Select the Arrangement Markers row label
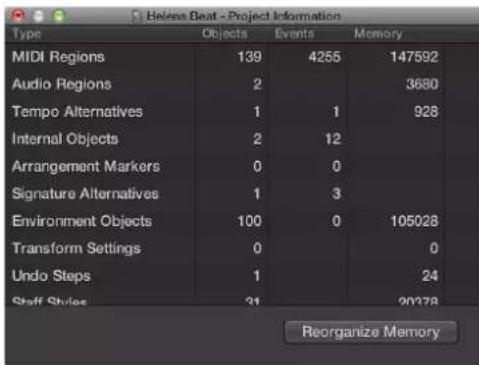This screenshot has width=479, height=365. click(86, 166)
